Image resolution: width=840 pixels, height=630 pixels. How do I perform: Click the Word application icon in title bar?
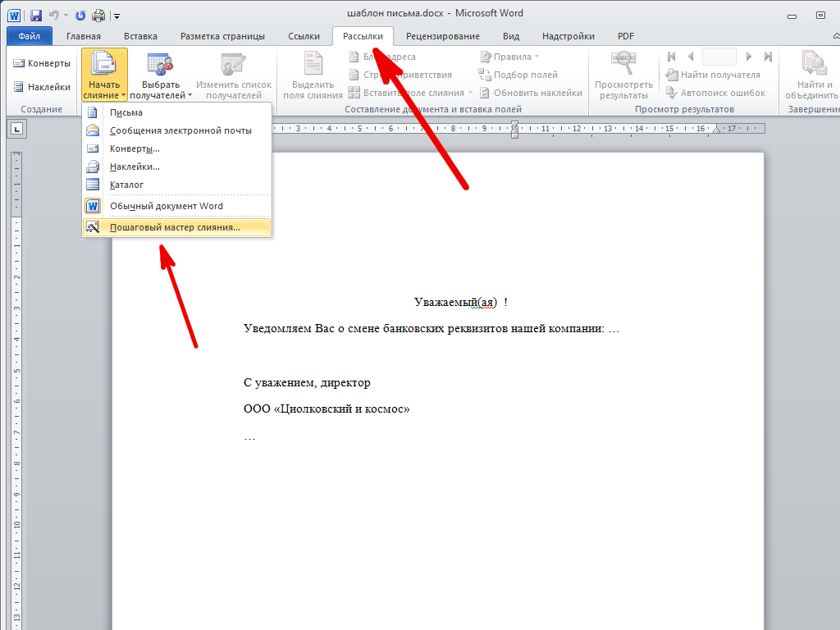(x=14, y=16)
